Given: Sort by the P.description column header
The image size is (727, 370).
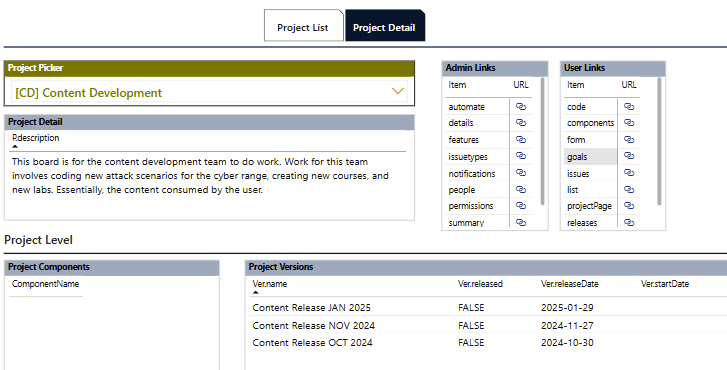Looking at the screenshot, I should 36,138.
